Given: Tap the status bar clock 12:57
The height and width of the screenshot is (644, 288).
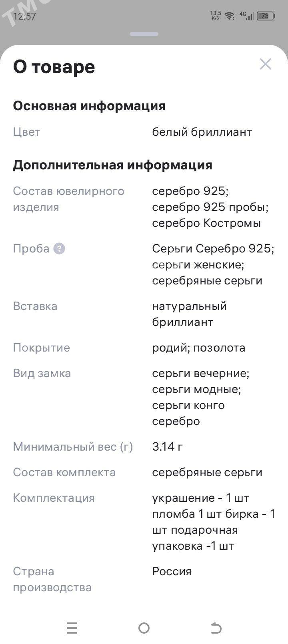Looking at the screenshot, I should [24, 16].
